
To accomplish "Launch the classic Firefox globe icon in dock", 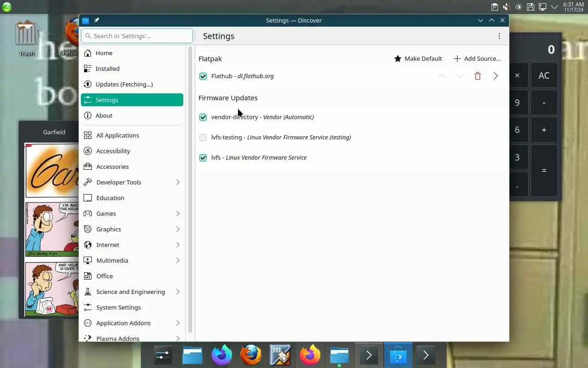I will coord(251,355).
